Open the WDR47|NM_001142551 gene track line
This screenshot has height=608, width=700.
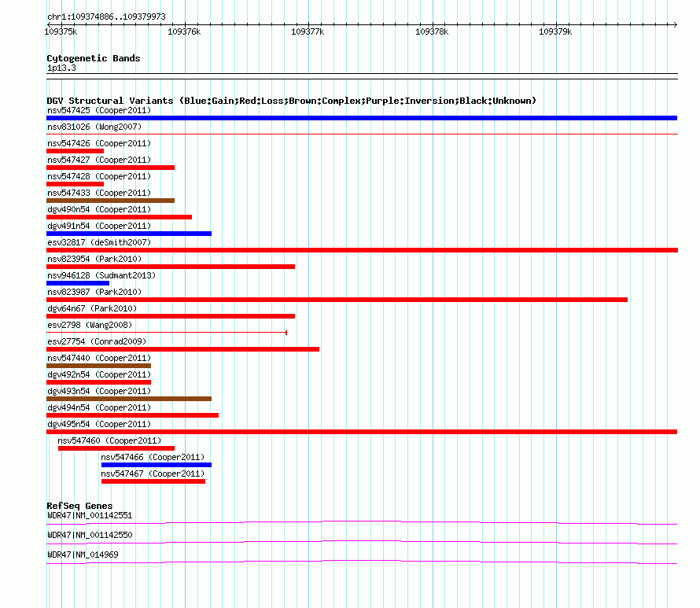(362, 522)
